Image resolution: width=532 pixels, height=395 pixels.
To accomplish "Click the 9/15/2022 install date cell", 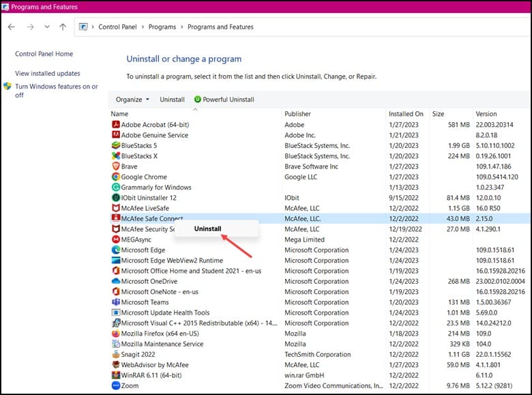I will click(404, 198).
